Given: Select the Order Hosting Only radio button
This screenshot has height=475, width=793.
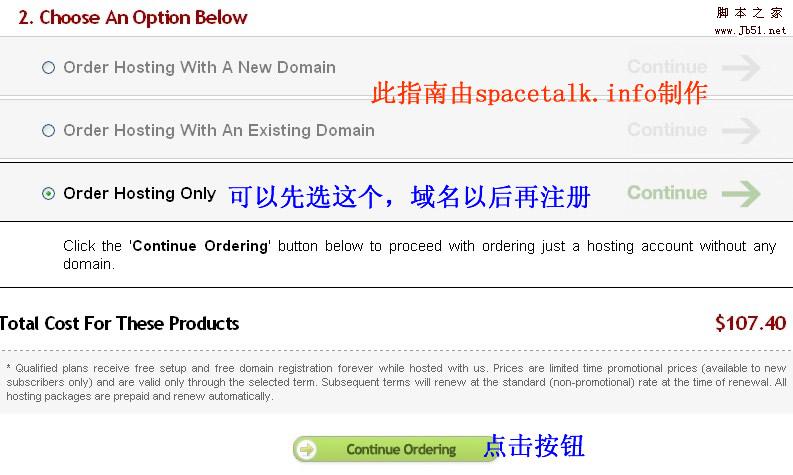Looking at the screenshot, I should point(49,193).
